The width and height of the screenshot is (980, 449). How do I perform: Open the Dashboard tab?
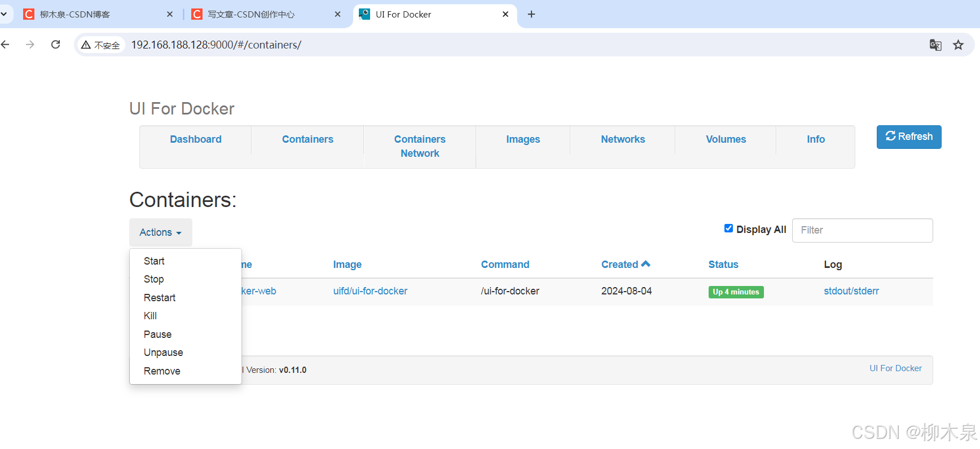196,139
